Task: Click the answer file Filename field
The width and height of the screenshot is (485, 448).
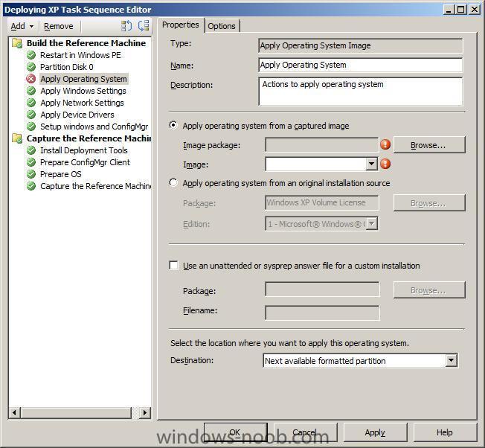Action: click(x=322, y=313)
